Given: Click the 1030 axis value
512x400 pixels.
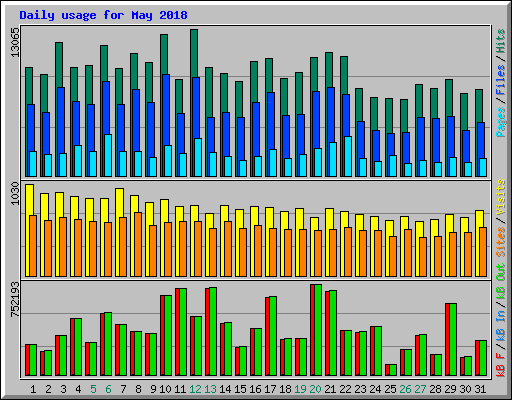Looking at the screenshot, I should (x=15, y=194).
